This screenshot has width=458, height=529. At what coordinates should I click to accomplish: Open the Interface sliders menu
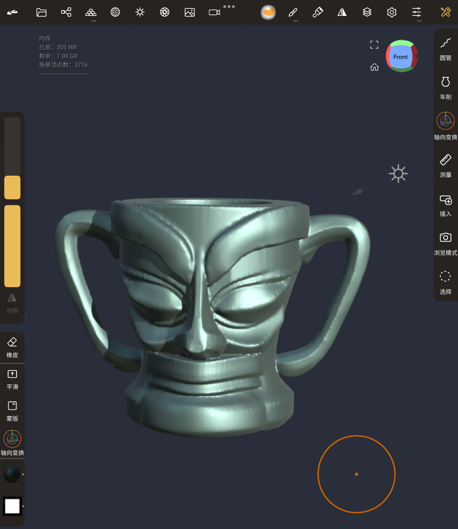(417, 12)
